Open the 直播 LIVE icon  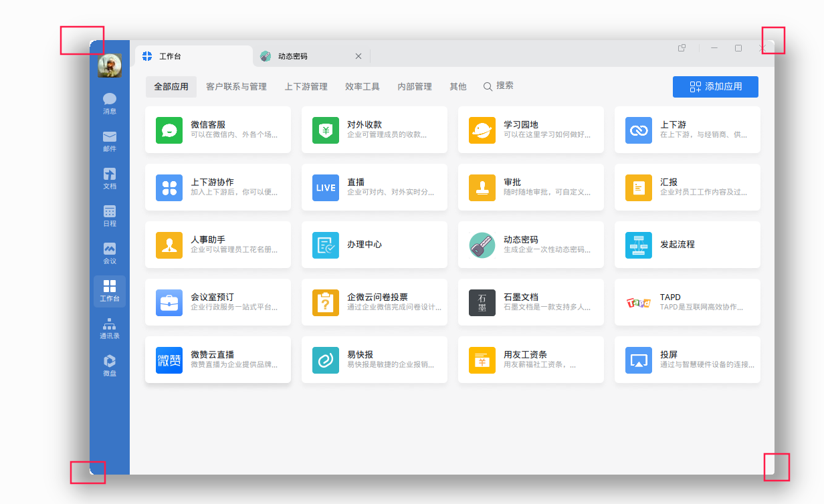(326, 188)
